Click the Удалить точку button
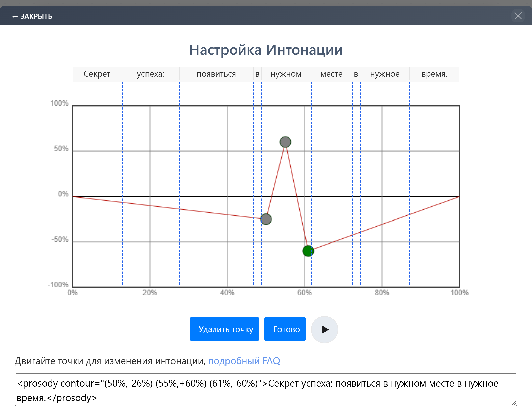This screenshot has height=417, width=532. click(224, 329)
